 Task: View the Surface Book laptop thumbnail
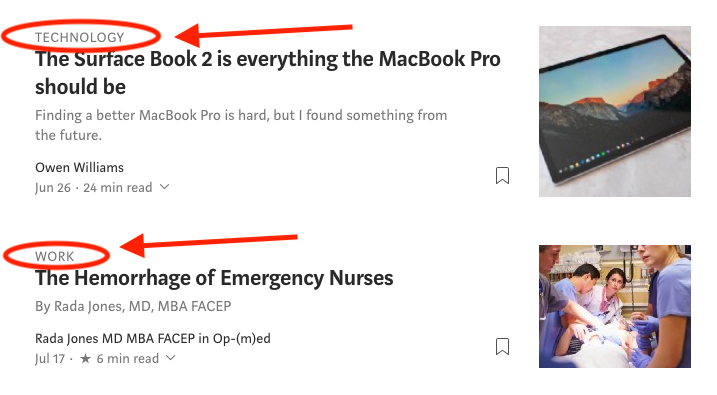[x=615, y=112]
